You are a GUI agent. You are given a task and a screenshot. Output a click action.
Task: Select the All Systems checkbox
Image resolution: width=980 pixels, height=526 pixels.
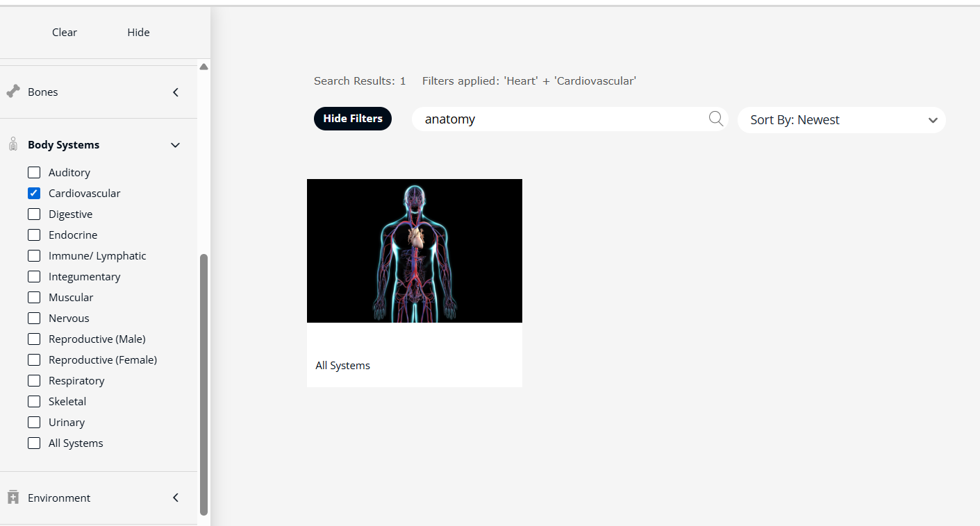point(34,443)
